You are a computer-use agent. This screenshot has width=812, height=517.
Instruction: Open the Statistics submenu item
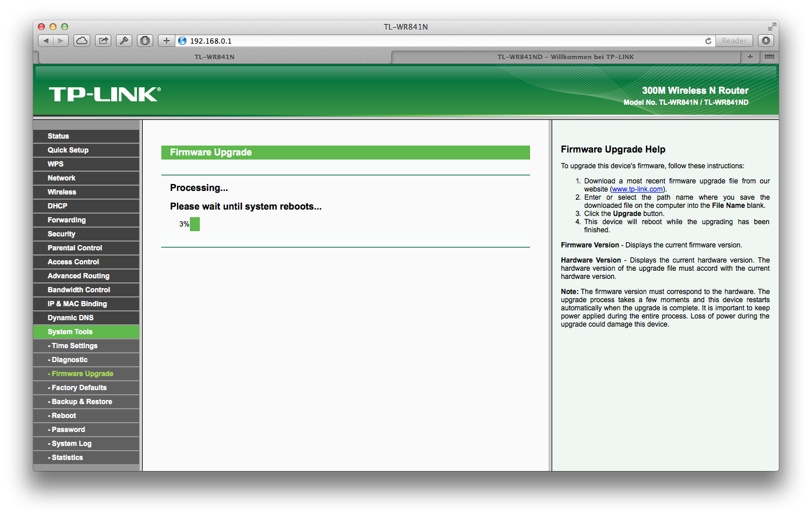click(x=86, y=458)
